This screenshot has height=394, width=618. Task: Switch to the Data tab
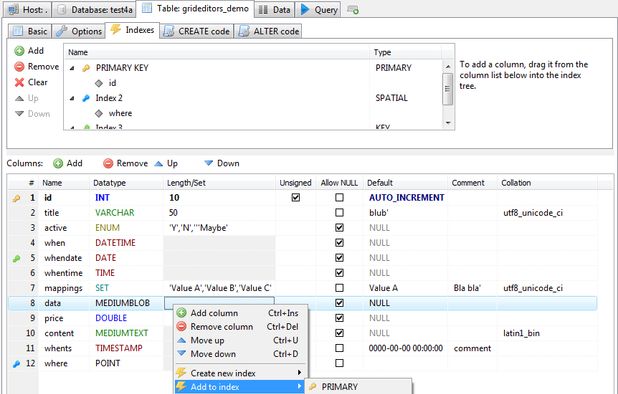click(275, 10)
